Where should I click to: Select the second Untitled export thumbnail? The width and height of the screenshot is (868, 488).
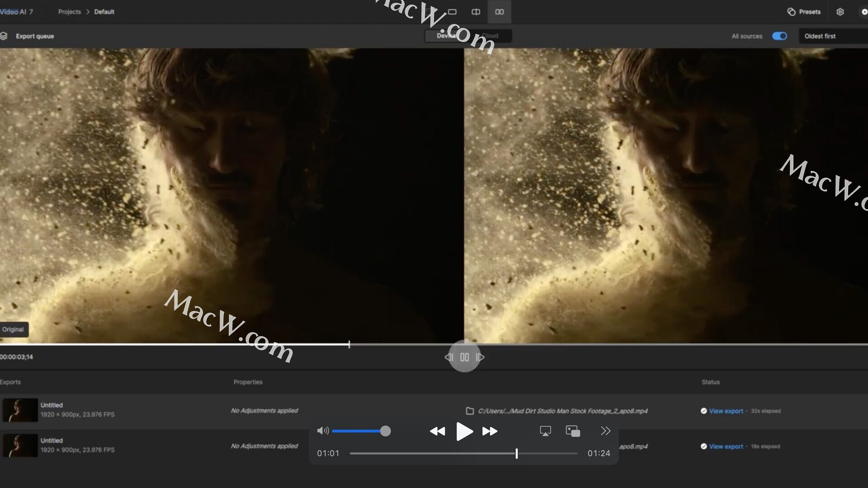20,445
